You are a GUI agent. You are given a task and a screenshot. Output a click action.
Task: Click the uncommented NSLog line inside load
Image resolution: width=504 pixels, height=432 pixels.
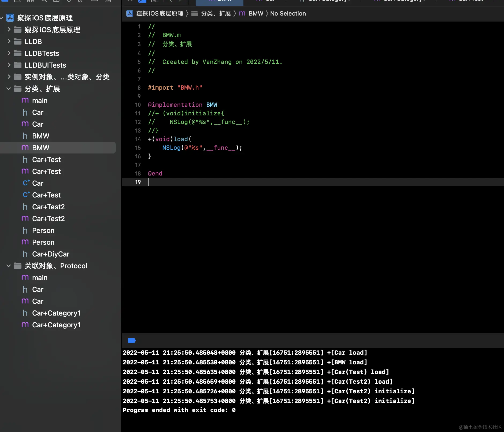click(202, 148)
